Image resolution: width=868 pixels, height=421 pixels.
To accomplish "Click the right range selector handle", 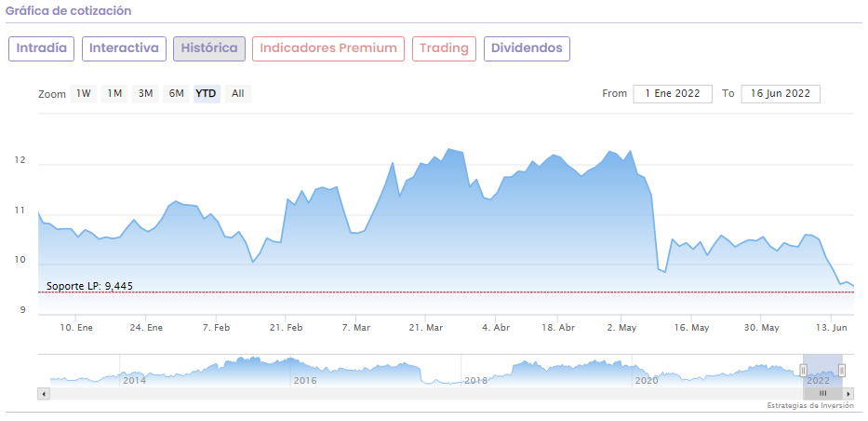I will pos(842,371).
